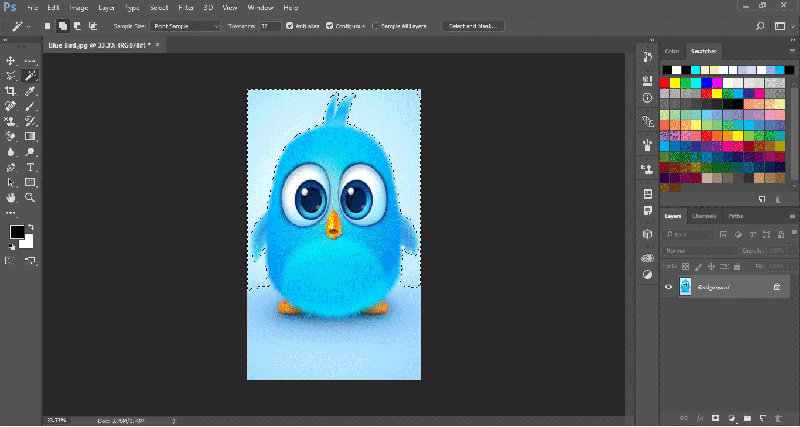800x427 pixels.
Task: Open the tool preset picker arrow
Action: click(28, 26)
